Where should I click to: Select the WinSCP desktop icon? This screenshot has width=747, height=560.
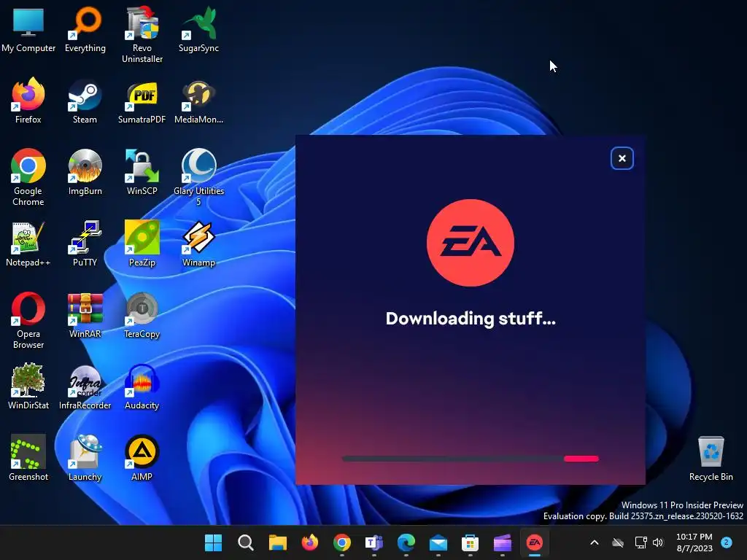click(142, 172)
